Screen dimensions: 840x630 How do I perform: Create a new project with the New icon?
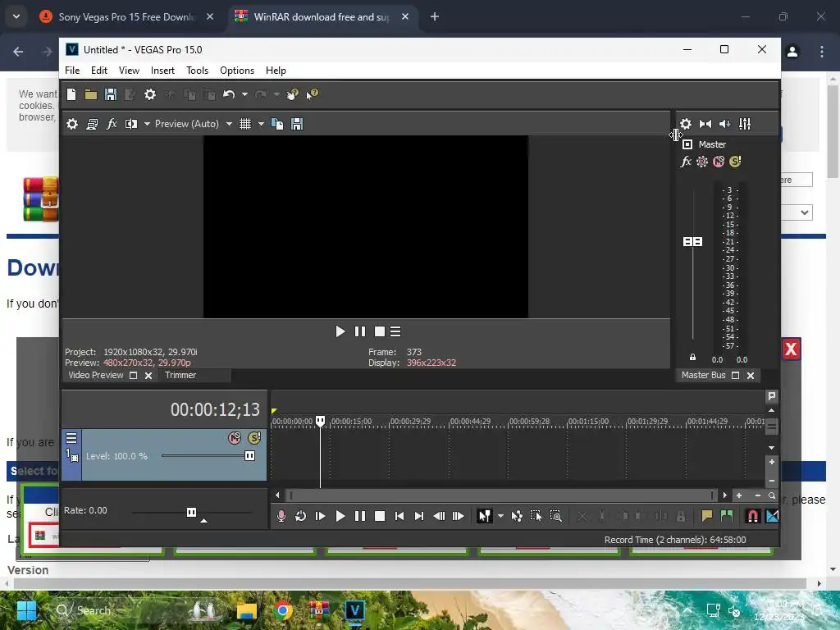pos(71,94)
